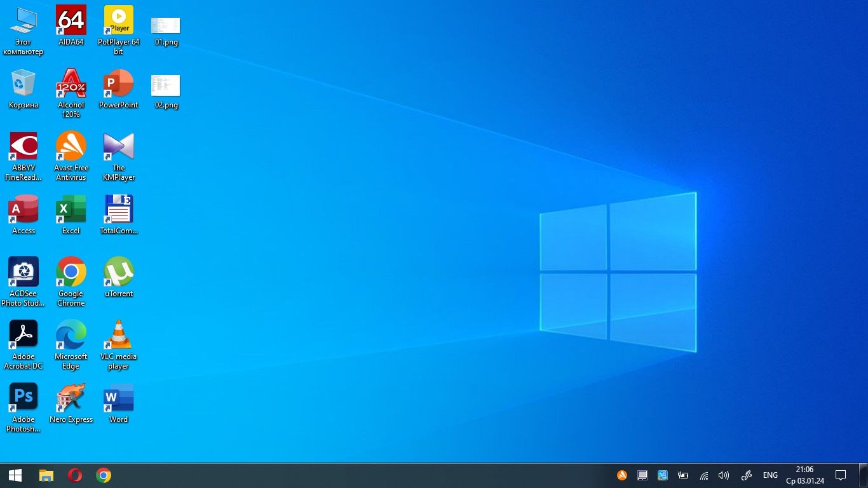The width and height of the screenshot is (868, 488).
Task: Click the touchpad tray icon
Action: (x=642, y=475)
